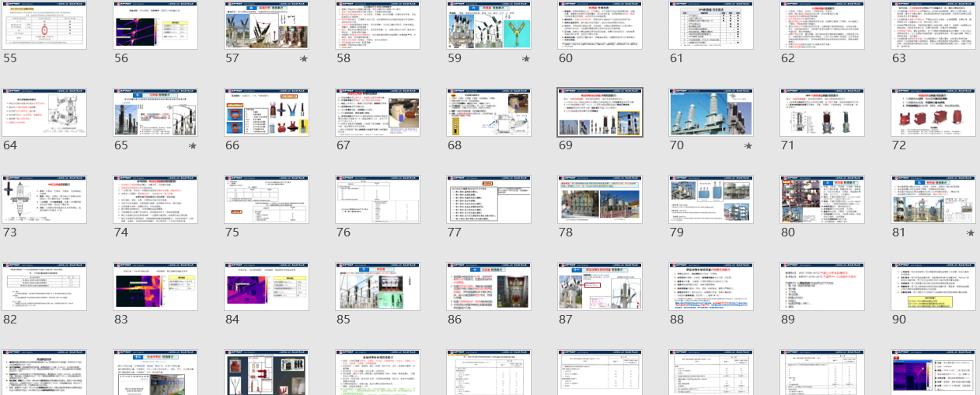
Task: Select slide 83 infrared image thumbnail
Action: 155,287
